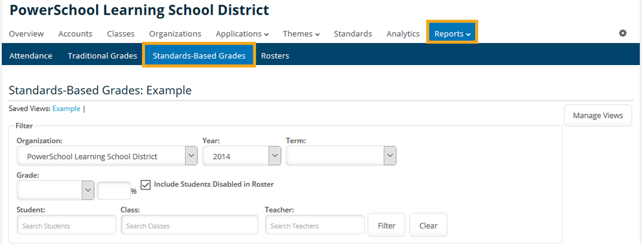
Task: Switch to Traditional Grades report
Action: (x=102, y=56)
